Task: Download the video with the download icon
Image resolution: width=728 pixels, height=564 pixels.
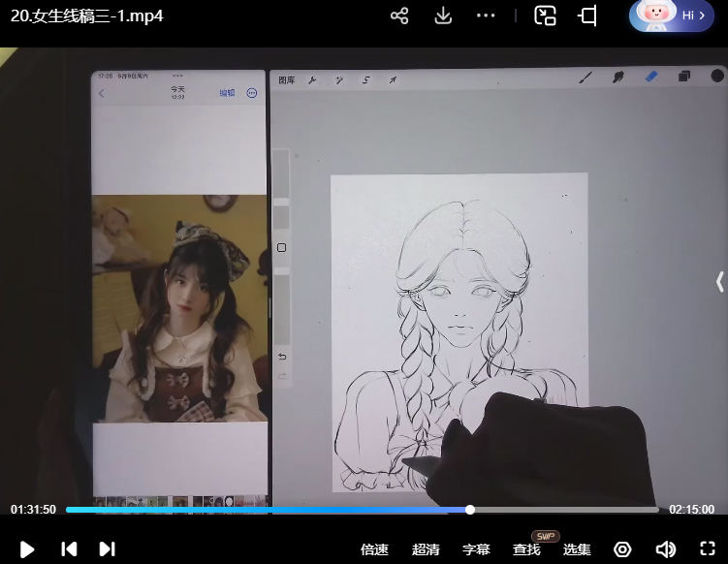Action: click(x=443, y=16)
